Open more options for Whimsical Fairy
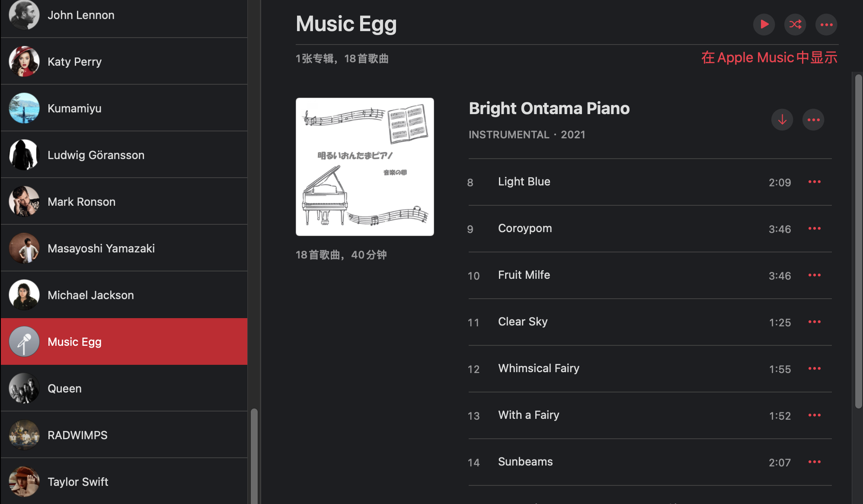 pos(815,369)
